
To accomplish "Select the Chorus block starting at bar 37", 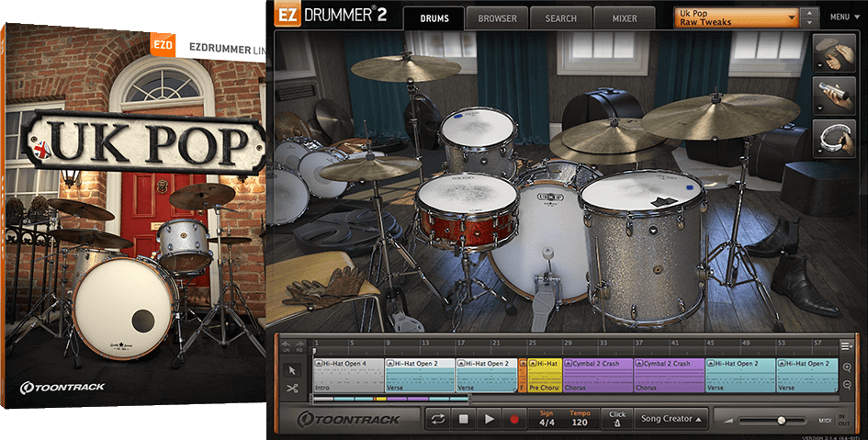I will pos(669,376).
